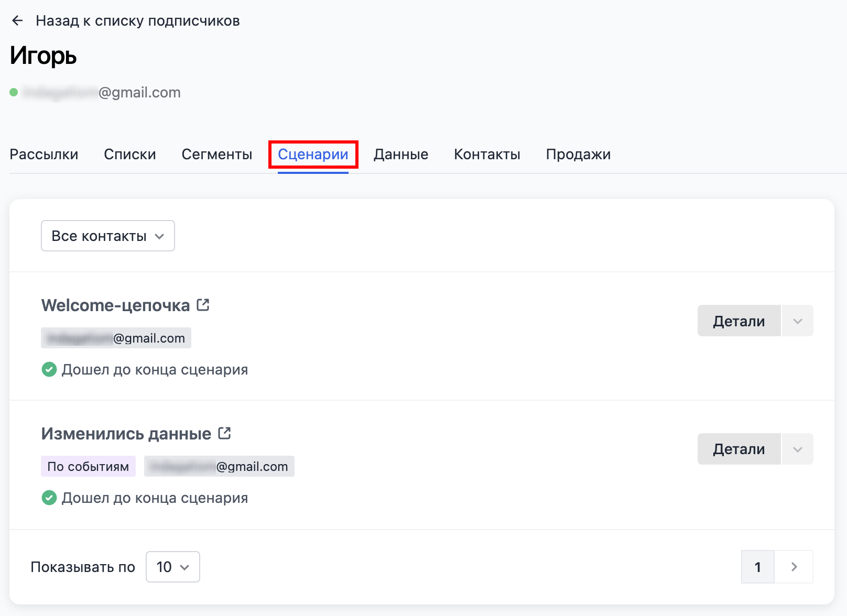Click the По событиям label icon badge

(x=88, y=466)
